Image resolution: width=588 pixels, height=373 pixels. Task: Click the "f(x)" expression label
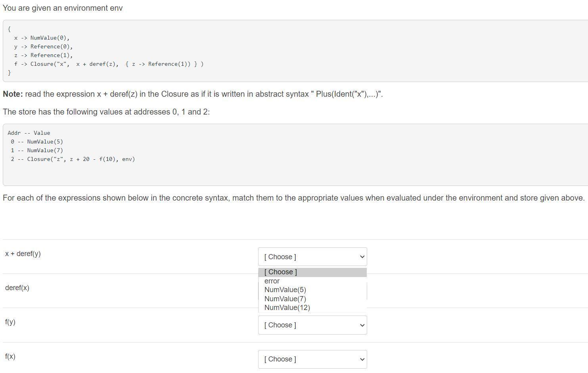pos(10,356)
